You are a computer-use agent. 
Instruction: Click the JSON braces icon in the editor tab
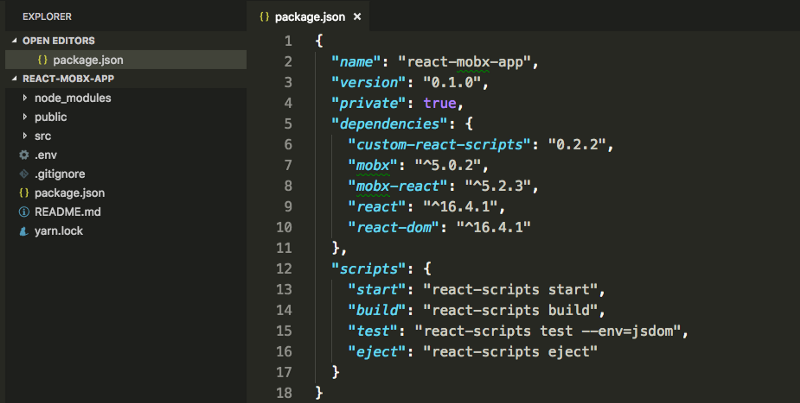[x=264, y=17]
